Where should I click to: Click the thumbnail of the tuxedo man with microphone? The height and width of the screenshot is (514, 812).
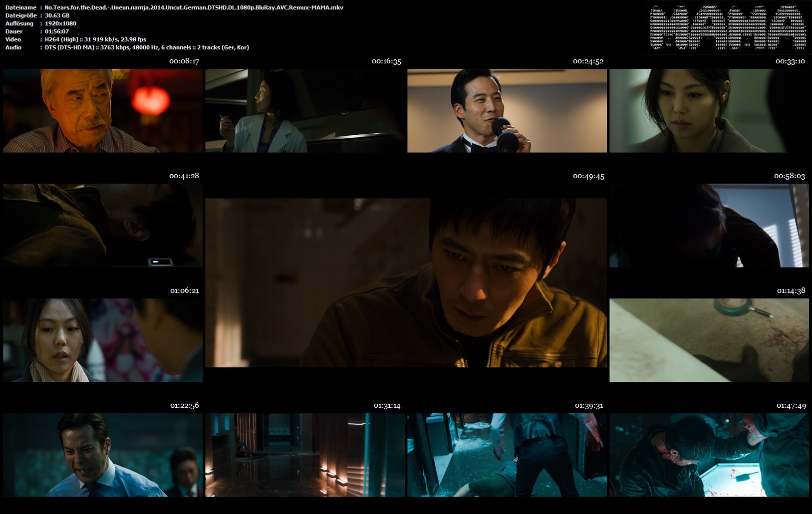pos(507,111)
